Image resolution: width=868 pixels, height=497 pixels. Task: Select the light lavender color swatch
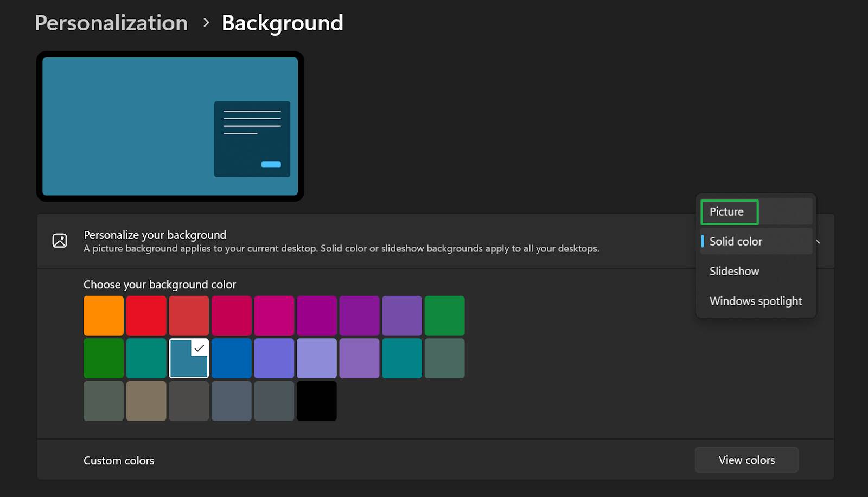point(317,359)
